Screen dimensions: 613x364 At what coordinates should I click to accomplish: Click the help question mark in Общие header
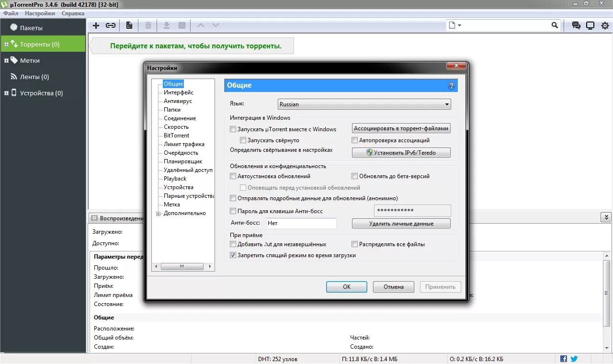click(451, 86)
